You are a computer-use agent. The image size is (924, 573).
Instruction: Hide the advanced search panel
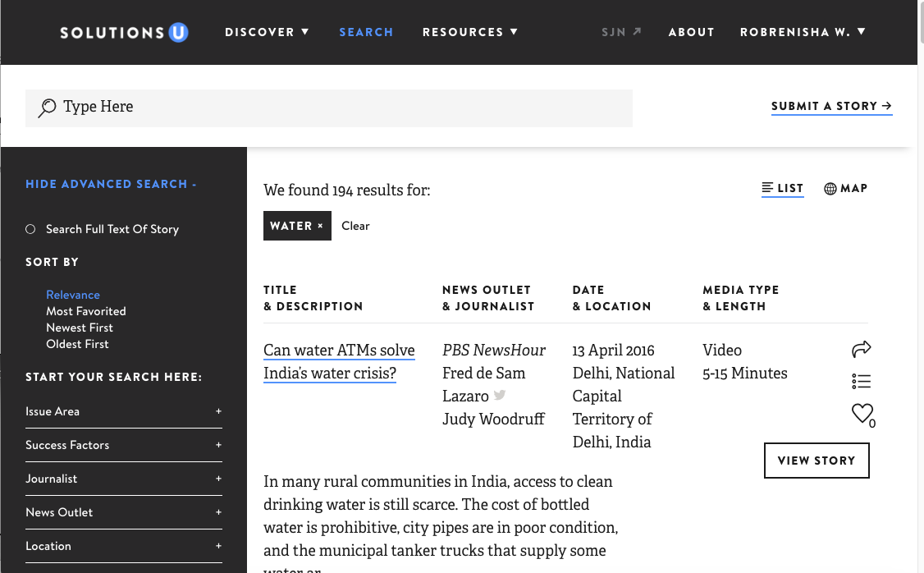111,184
